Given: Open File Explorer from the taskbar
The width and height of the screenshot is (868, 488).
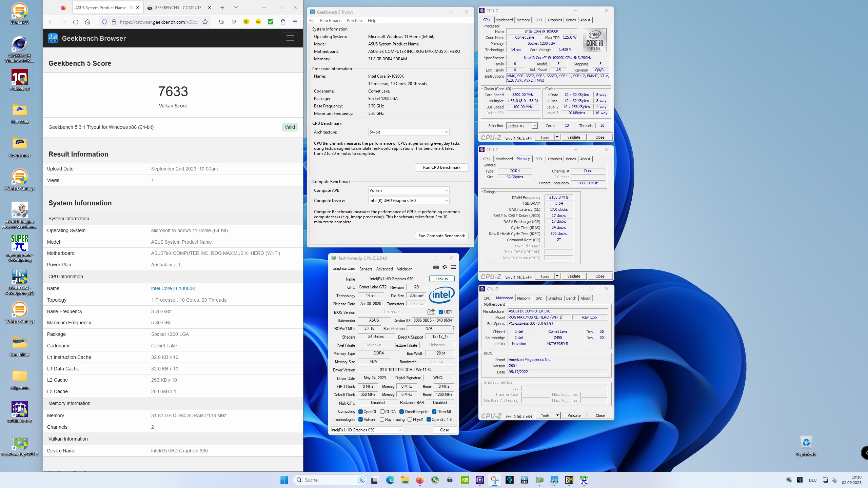Looking at the screenshot, I should tap(405, 480).
